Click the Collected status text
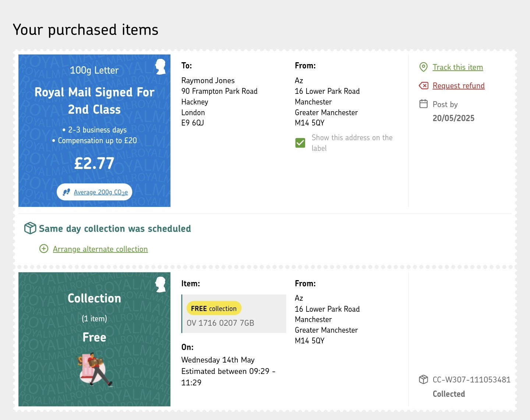530x420 pixels. coord(449,394)
